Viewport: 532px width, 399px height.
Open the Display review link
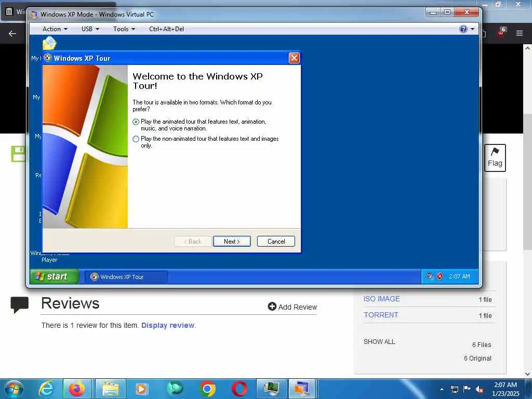click(x=168, y=325)
